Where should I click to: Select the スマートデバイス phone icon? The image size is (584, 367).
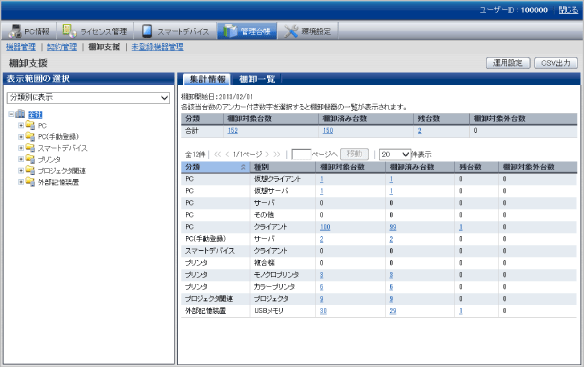147,31
